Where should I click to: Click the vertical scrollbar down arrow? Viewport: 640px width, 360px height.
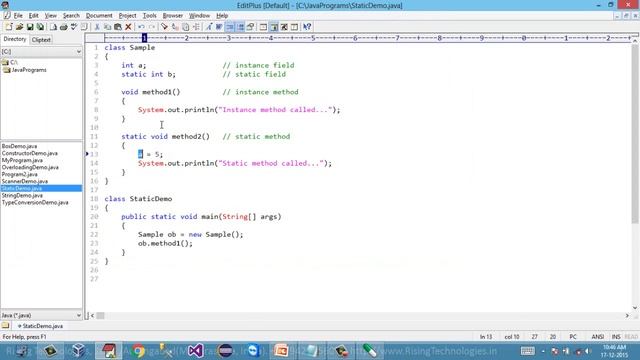(635, 308)
